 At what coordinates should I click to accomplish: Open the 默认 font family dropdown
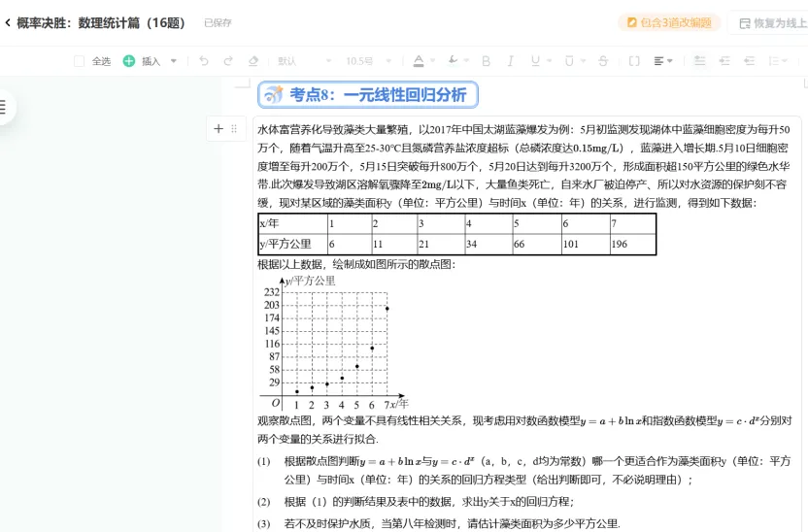point(304,61)
